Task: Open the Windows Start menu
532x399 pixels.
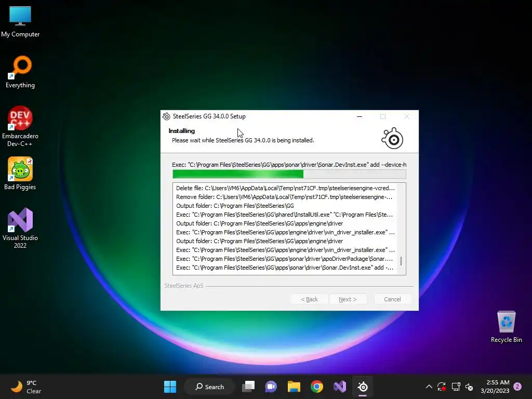Action: click(170, 387)
